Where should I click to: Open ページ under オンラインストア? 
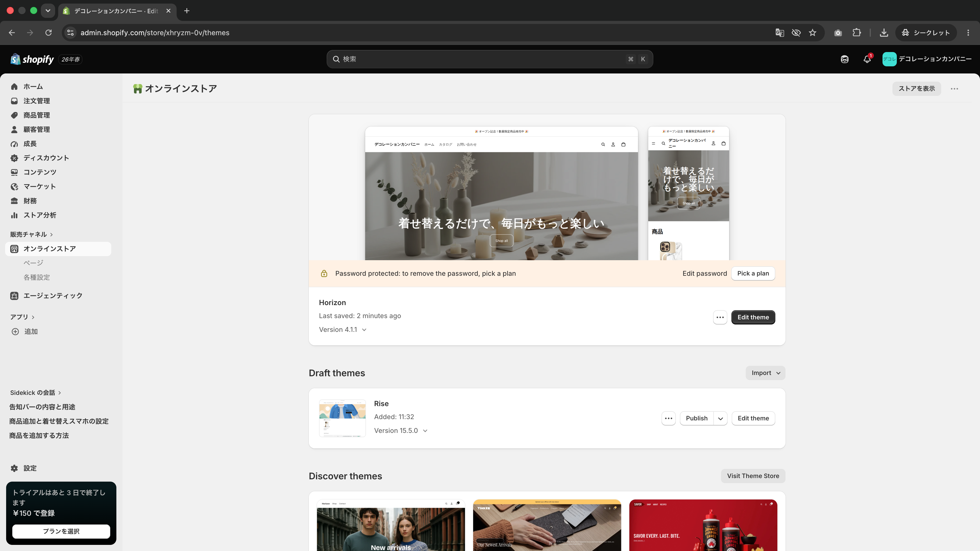pos(33,263)
